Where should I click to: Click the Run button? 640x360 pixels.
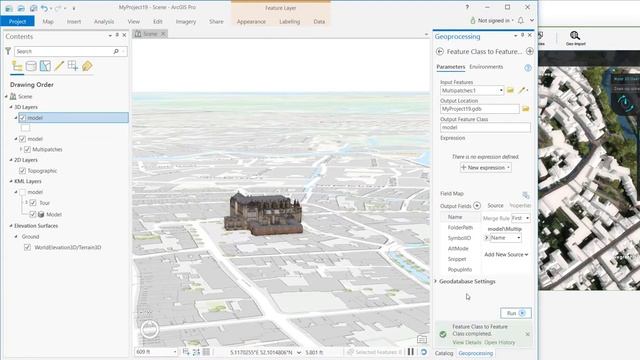[516, 313]
